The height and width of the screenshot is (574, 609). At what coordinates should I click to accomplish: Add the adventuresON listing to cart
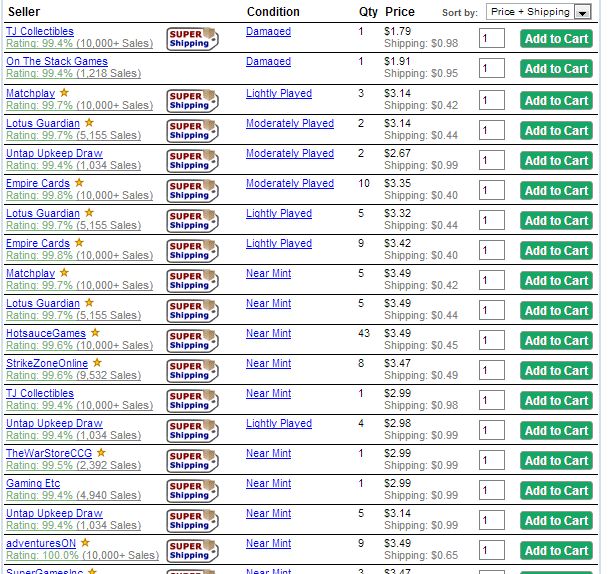pyautogui.click(x=556, y=551)
